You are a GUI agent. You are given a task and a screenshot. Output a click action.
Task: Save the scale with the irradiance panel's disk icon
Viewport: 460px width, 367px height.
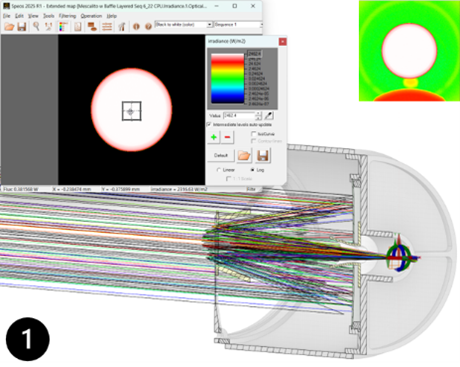tap(263, 155)
